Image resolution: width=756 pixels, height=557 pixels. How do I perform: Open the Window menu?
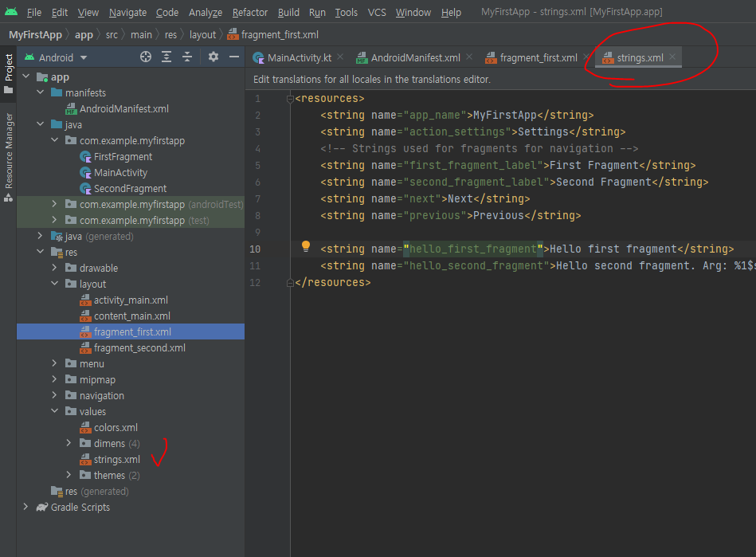[413, 12]
